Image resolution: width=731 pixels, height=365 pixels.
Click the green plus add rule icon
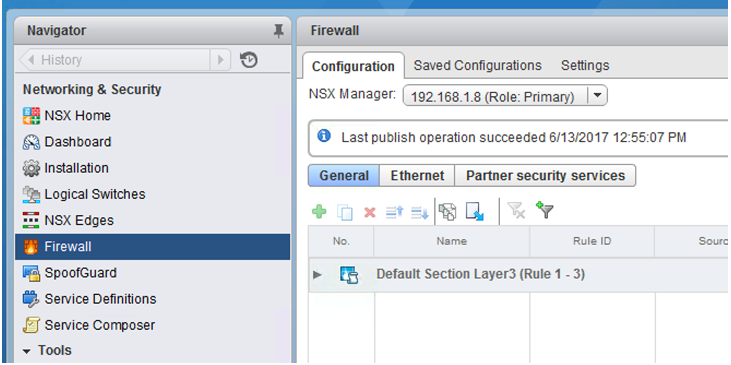[319, 212]
